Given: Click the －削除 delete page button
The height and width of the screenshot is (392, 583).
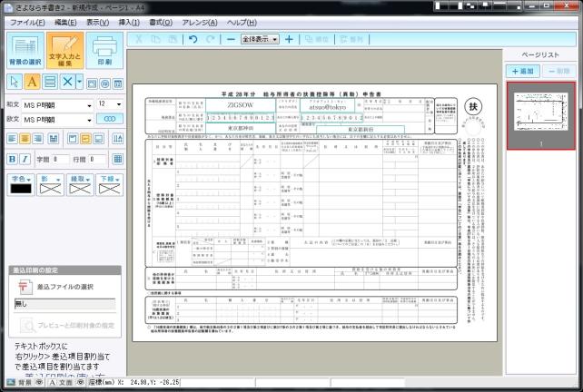Looking at the screenshot, I should click(558, 71).
